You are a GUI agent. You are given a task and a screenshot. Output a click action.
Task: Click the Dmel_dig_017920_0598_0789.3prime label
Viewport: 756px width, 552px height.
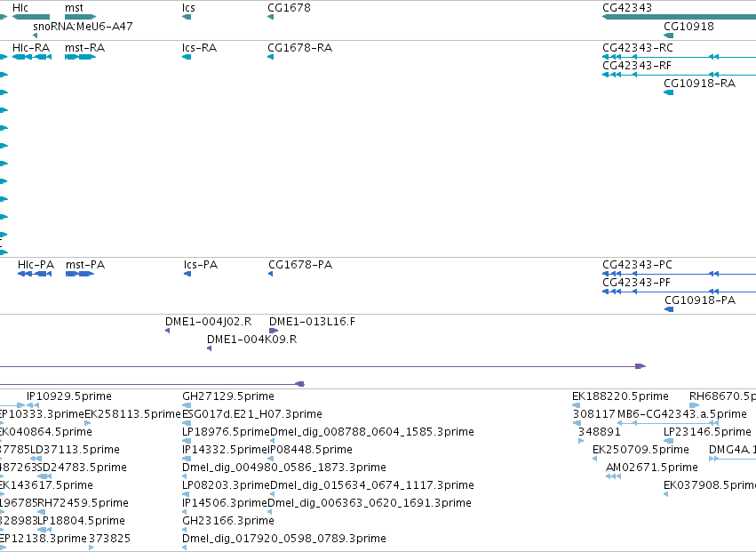point(284,539)
